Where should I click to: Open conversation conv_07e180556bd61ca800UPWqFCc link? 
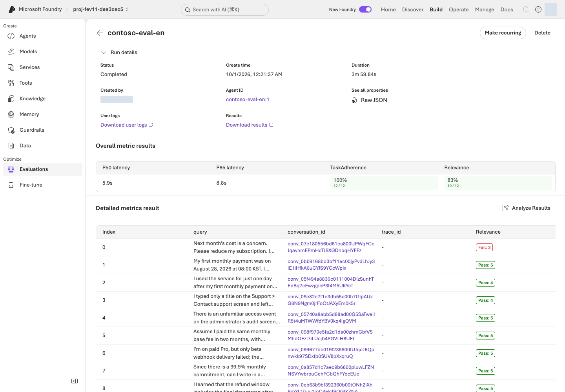coord(331,247)
